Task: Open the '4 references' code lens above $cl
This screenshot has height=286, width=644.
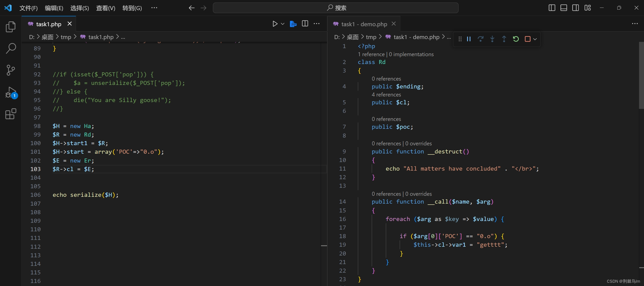Action: [386, 94]
